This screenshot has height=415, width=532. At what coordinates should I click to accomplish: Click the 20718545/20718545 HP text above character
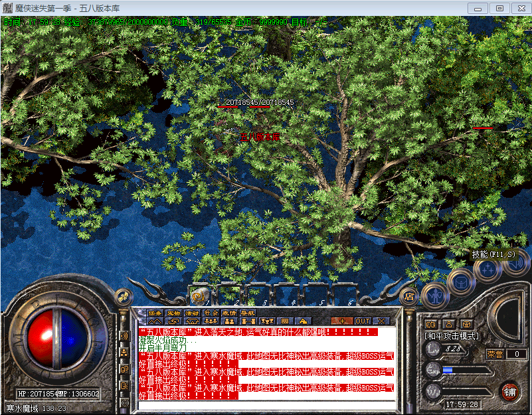tap(260, 102)
